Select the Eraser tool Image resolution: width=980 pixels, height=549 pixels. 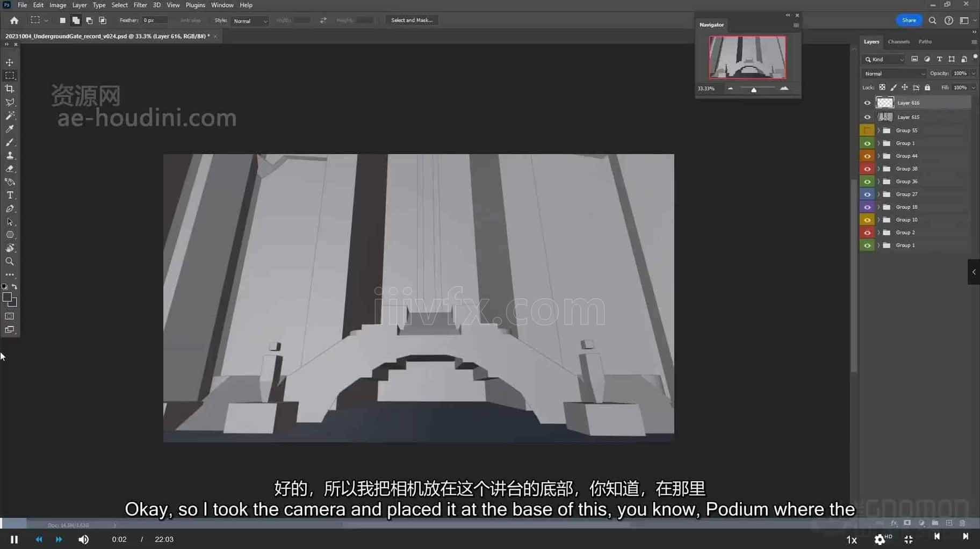pyautogui.click(x=10, y=169)
